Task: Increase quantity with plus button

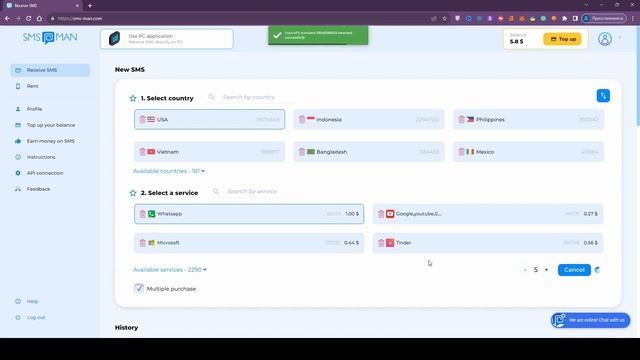Action: (546, 270)
